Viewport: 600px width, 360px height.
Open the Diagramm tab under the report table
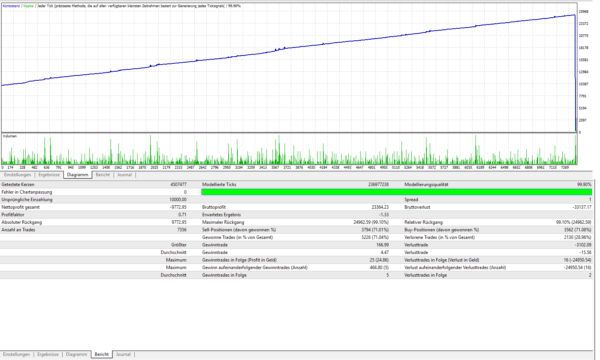tap(76, 355)
